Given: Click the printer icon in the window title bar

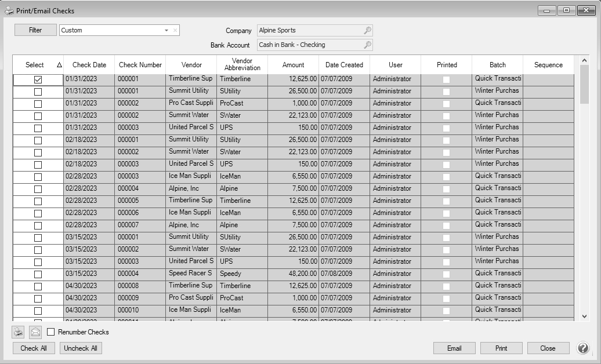Looking at the screenshot, I should [x=9, y=10].
